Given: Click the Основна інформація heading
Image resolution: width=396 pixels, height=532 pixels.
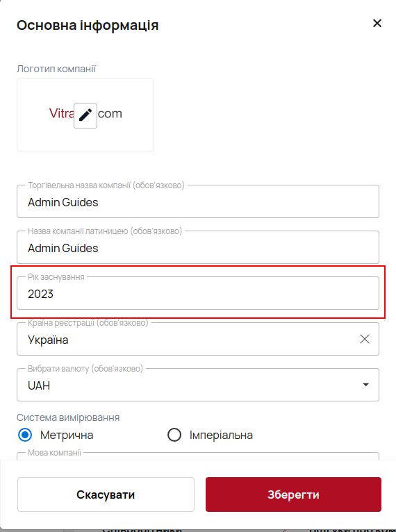Looking at the screenshot, I should 88,25.
